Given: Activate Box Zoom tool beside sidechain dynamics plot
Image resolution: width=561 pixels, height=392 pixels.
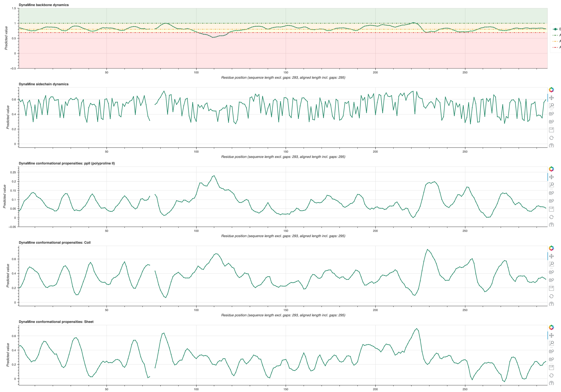Looking at the screenshot, I should click(x=551, y=106).
